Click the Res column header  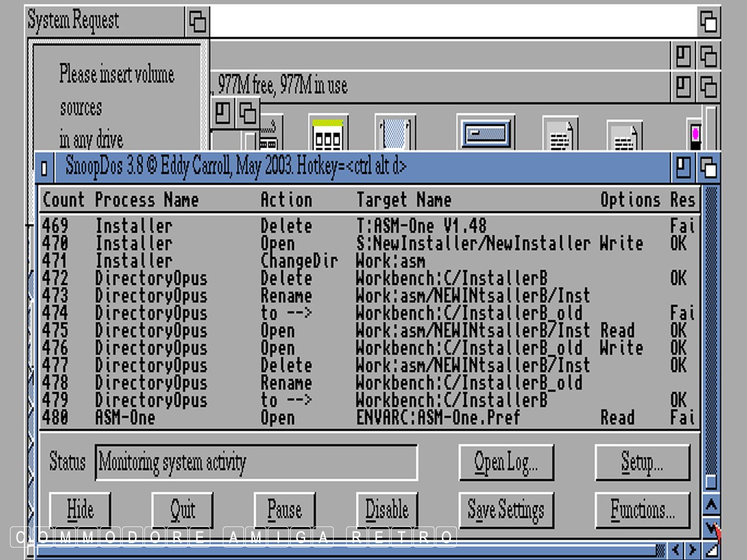pos(682,200)
